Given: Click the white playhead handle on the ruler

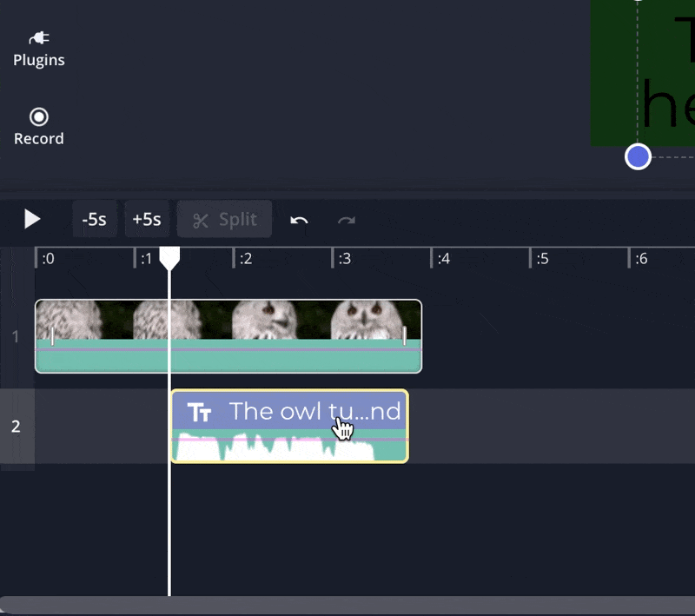Looking at the screenshot, I should pos(169,257).
